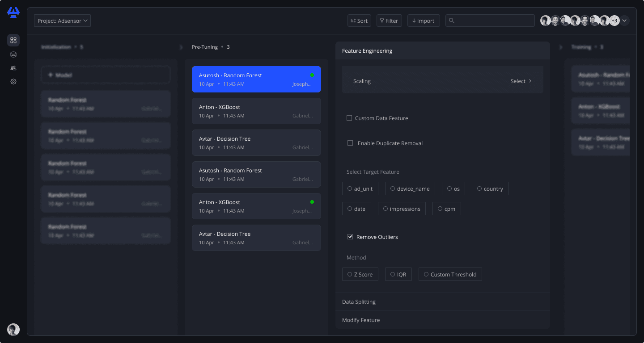Viewport: 644px width, 343px height.
Task: Open the settings gear icon in sidebar
Action: (13, 82)
